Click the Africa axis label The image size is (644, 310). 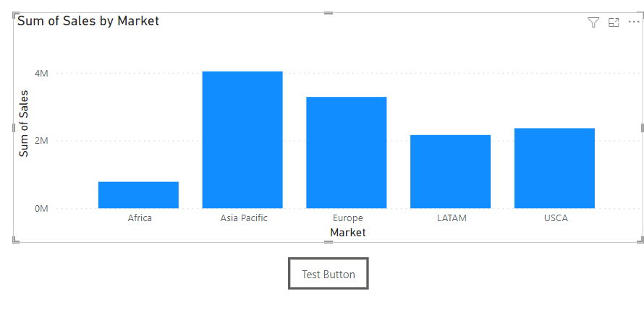pyautogui.click(x=140, y=218)
